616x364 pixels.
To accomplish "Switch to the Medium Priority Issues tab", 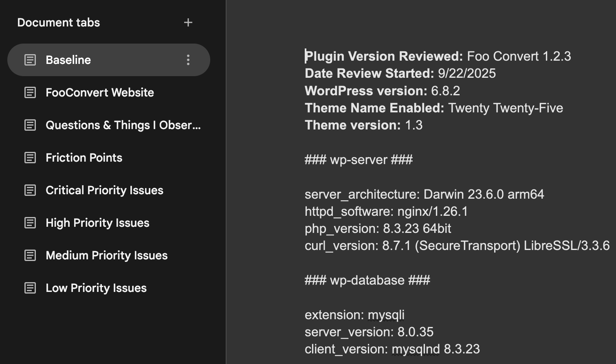I will coord(107,255).
